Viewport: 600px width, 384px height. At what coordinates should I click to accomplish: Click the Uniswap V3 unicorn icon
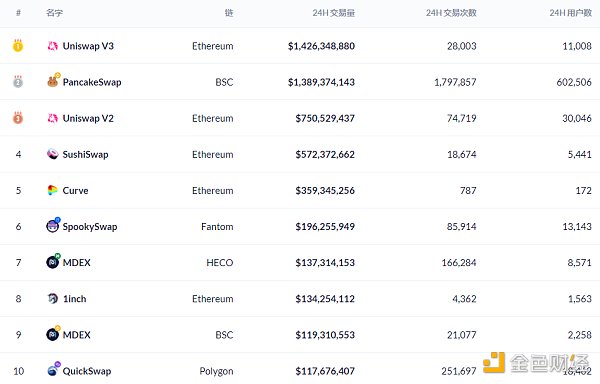[x=52, y=46]
